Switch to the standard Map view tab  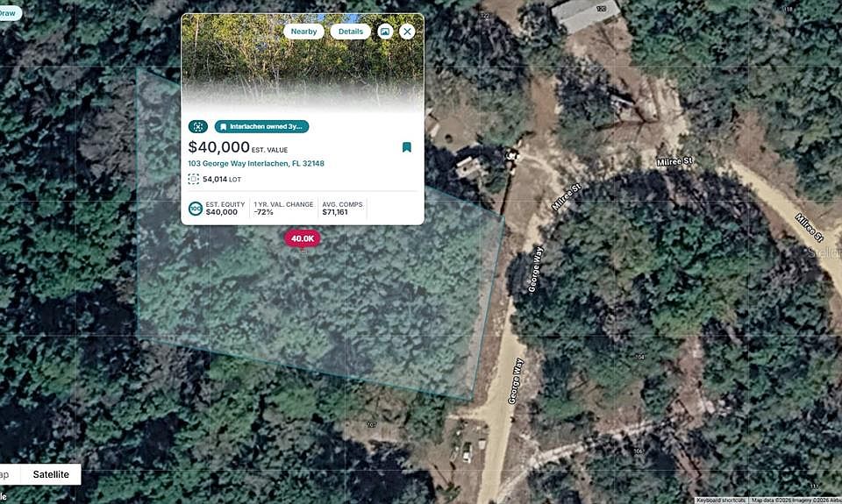pos(5,474)
